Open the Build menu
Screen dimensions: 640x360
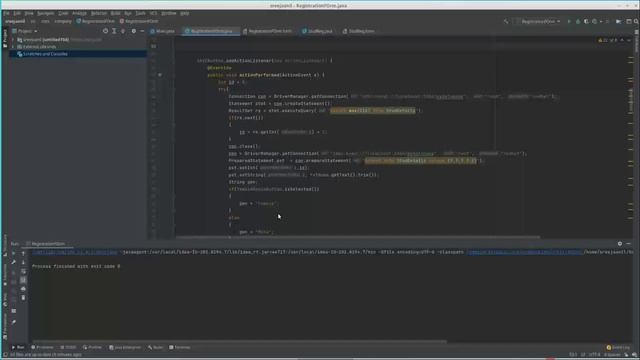pos(116,13)
